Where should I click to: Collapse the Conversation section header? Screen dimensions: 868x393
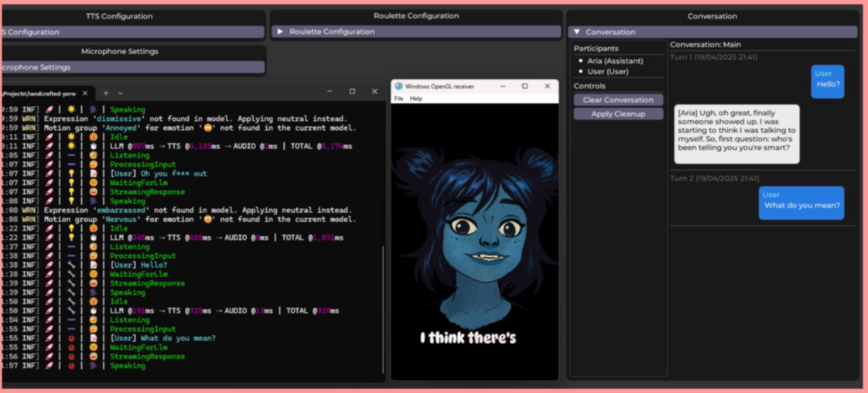[713, 32]
